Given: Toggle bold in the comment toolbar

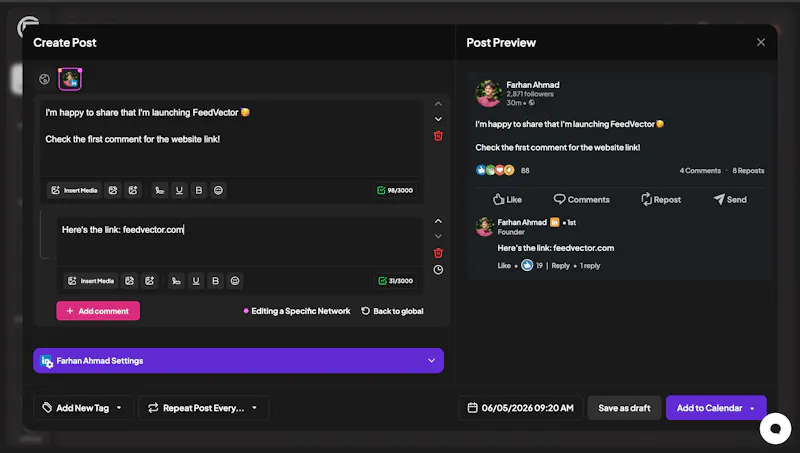Looking at the screenshot, I should click(215, 281).
